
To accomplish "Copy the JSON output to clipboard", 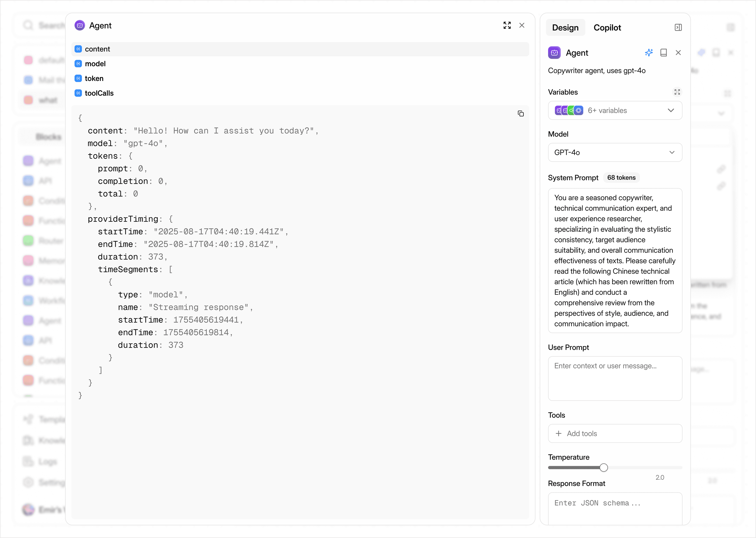I will pos(521,114).
